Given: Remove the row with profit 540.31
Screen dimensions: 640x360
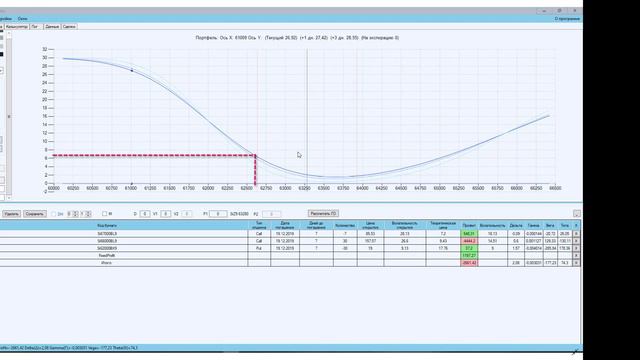Looking at the screenshot, I should tap(576, 234).
